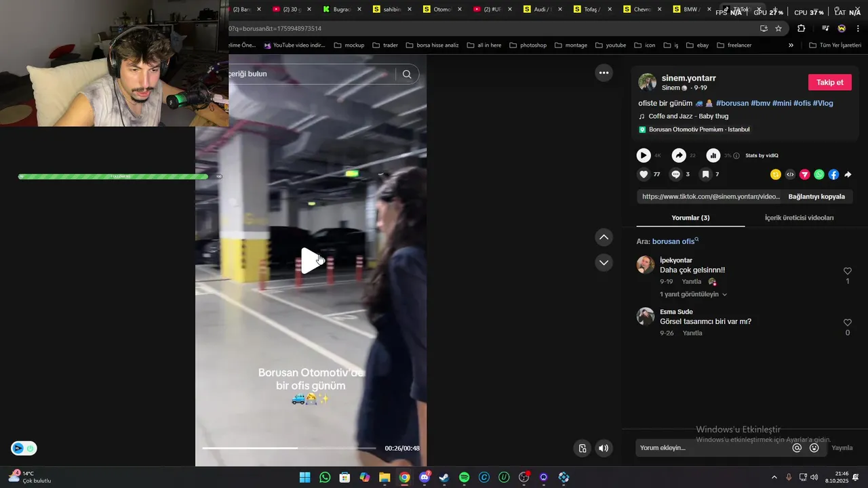Show hidden system tray icons chevron
Viewport: 868px width, 488px height.
point(774,477)
